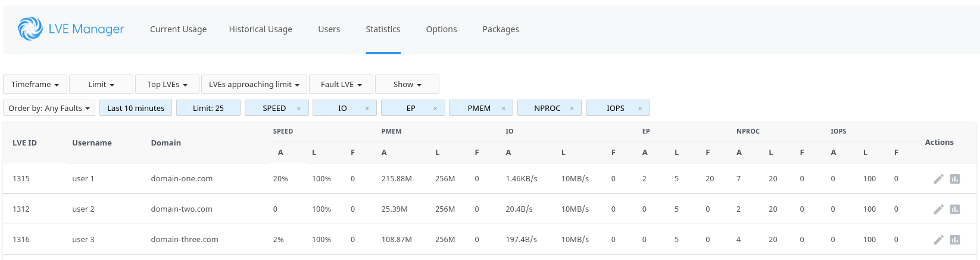The image size is (980, 260).
Task: Expand LVEs approaching limit dropdown
Action: click(254, 84)
